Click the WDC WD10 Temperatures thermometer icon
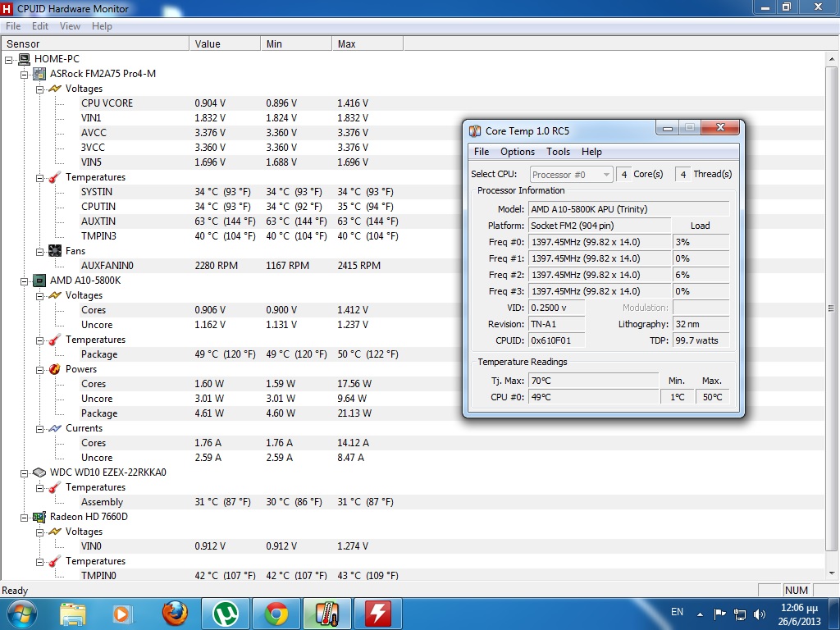840x630 pixels. (55, 487)
